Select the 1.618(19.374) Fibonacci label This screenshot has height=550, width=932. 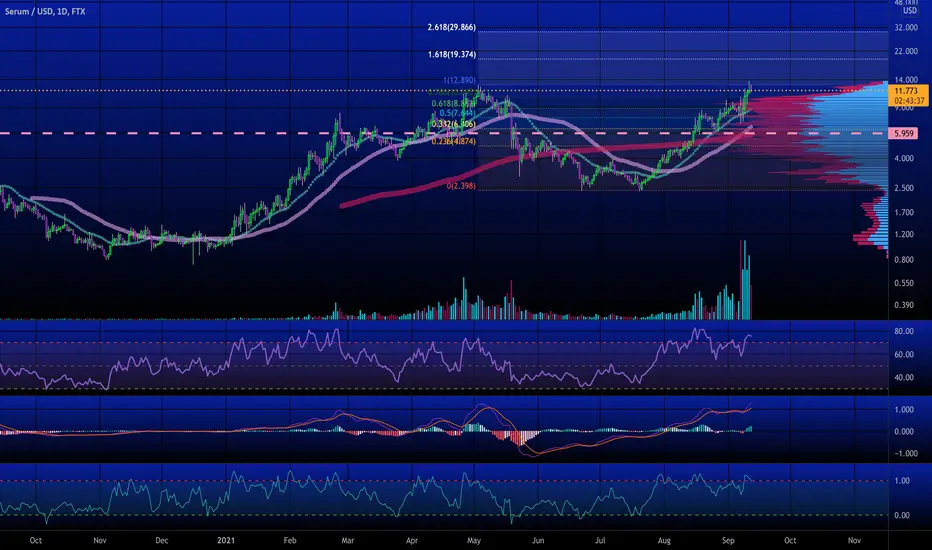coord(452,55)
